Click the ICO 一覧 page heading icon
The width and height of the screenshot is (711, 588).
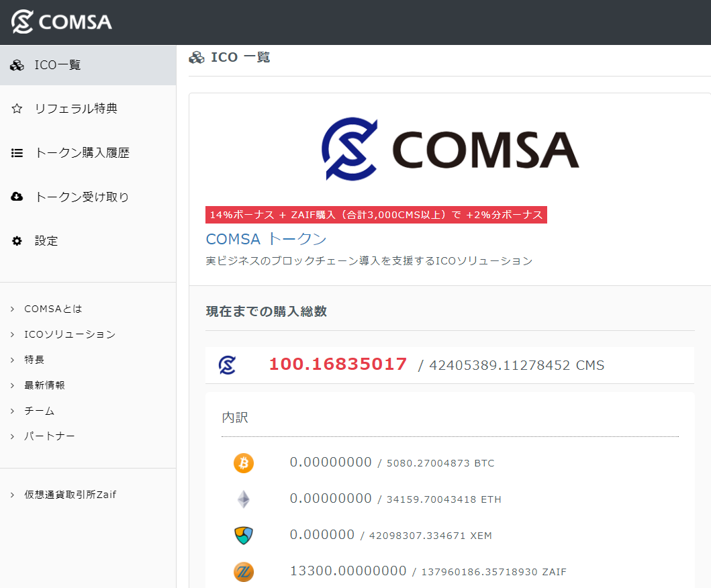tap(197, 57)
